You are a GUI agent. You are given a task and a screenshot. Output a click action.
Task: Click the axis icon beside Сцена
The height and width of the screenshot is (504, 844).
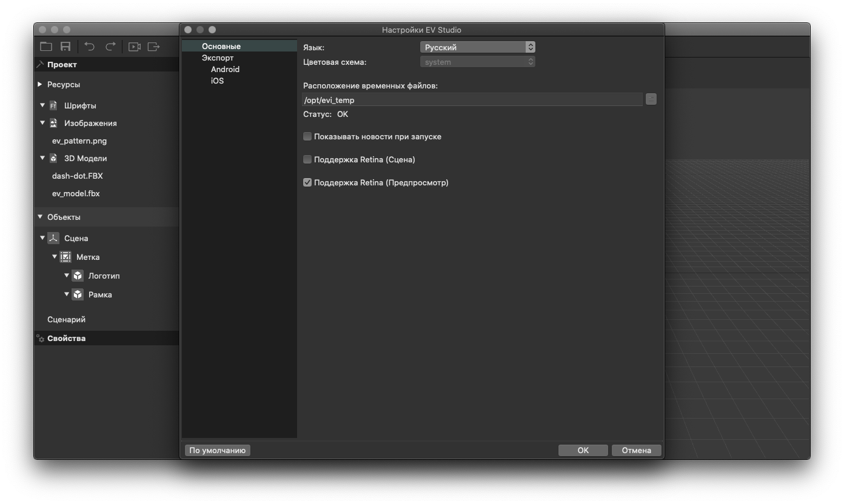click(x=53, y=238)
